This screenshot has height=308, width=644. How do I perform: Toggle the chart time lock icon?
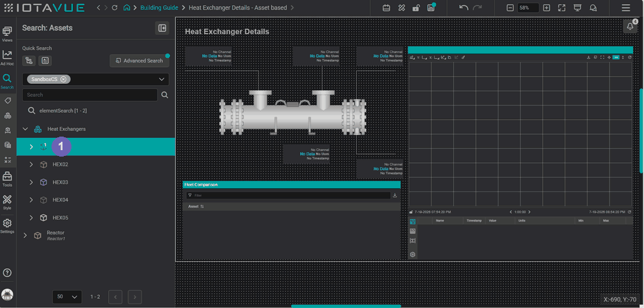pyautogui.click(x=411, y=212)
